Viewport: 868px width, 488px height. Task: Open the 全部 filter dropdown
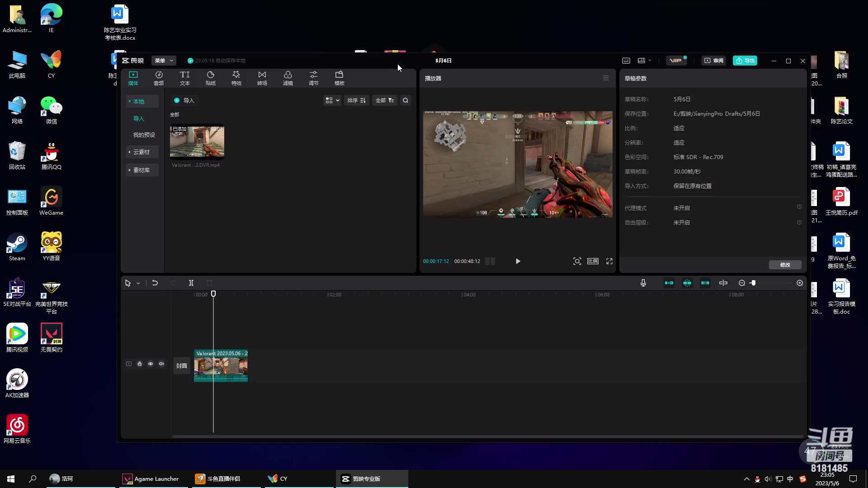click(x=385, y=100)
